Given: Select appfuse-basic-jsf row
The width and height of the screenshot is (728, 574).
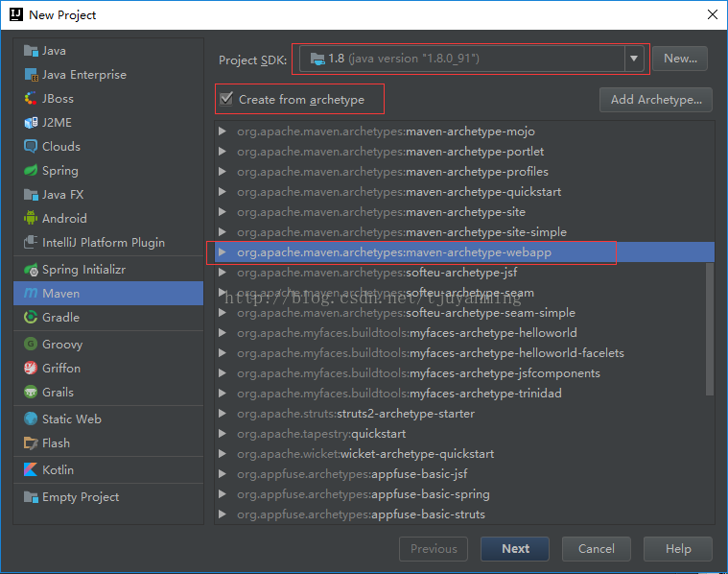Looking at the screenshot, I should [x=464, y=473].
